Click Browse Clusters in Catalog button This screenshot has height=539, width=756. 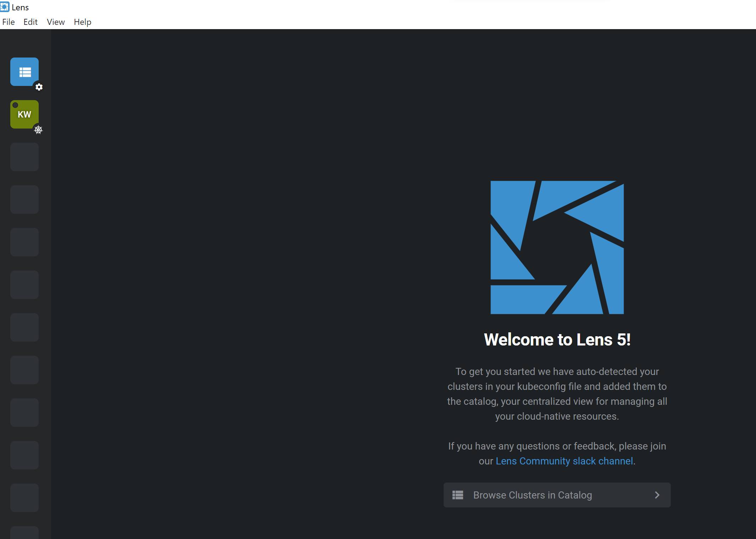tap(557, 495)
